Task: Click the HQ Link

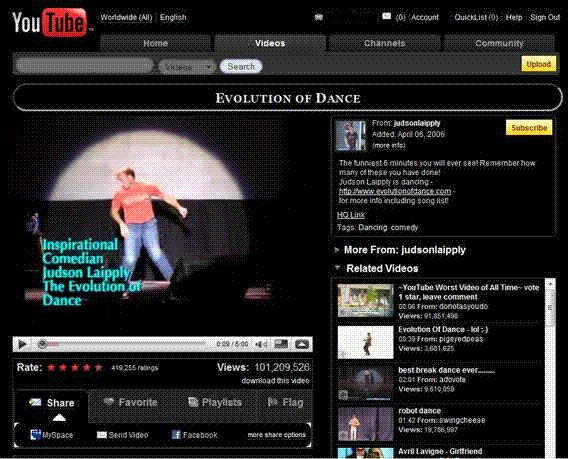Action: [351, 215]
